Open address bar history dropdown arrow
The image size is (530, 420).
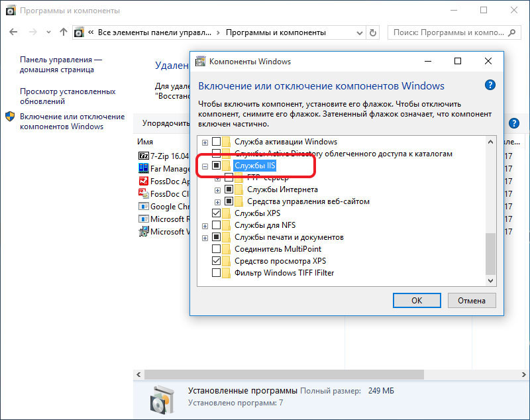click(x=360, y=32)
